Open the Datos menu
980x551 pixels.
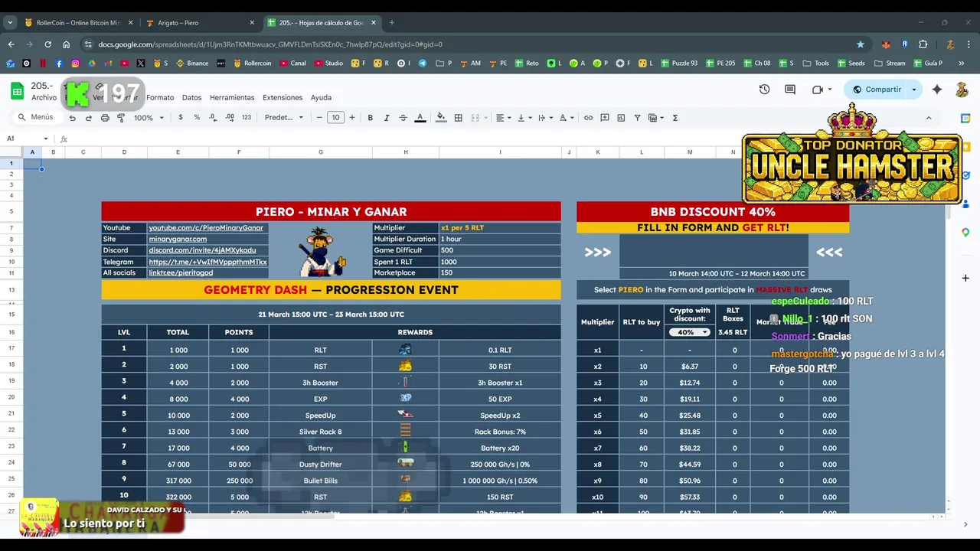click(191, 98)
